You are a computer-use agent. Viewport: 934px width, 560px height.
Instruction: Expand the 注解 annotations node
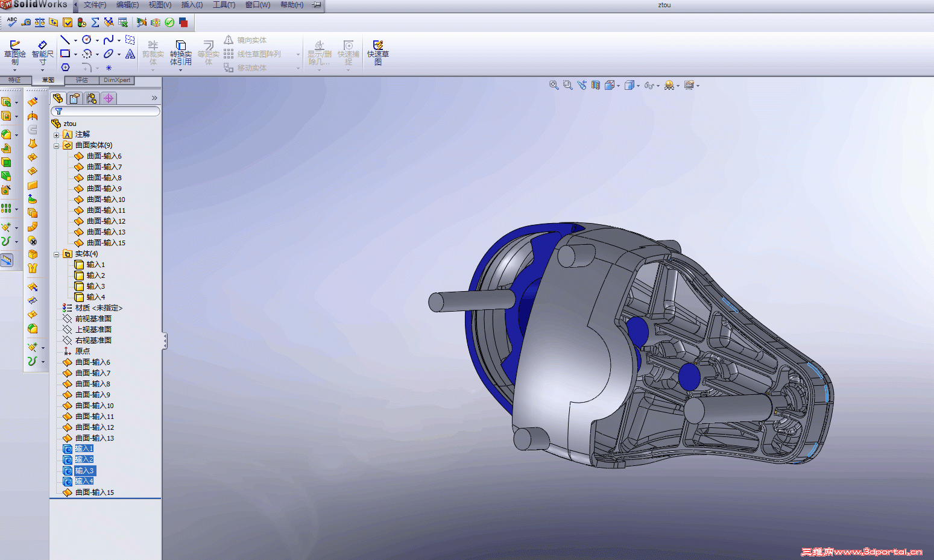pos(57,135)
